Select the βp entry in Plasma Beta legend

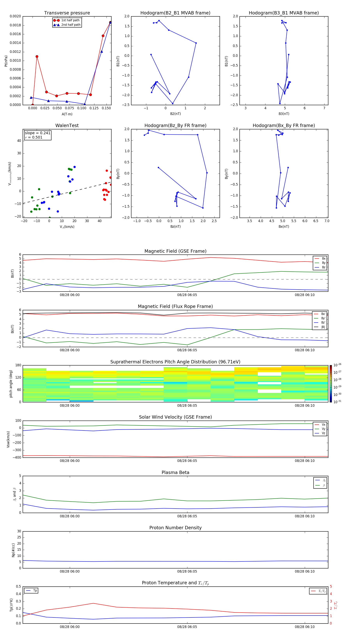point(321,480)
